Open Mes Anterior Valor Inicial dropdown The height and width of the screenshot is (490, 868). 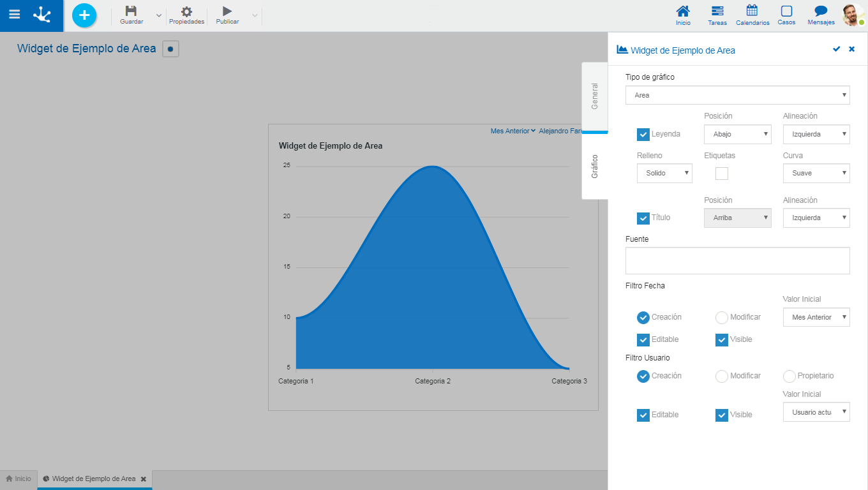(x=816, y=317)
